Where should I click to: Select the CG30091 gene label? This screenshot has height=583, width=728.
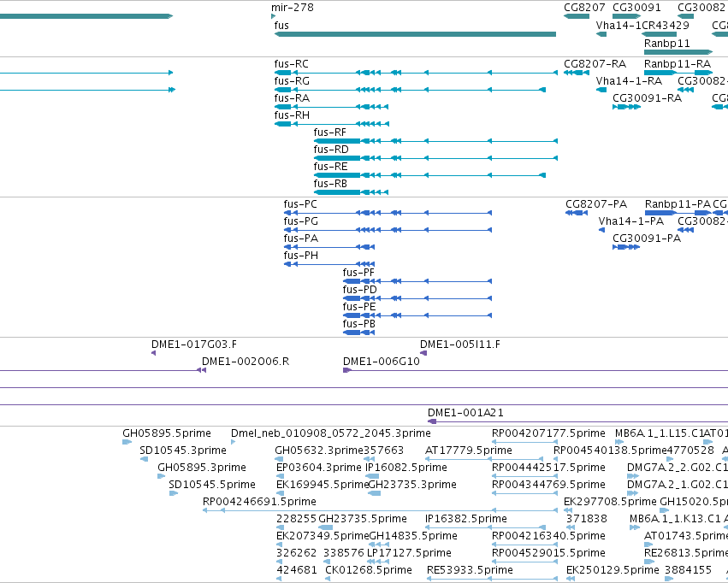[x=636, y=8]
